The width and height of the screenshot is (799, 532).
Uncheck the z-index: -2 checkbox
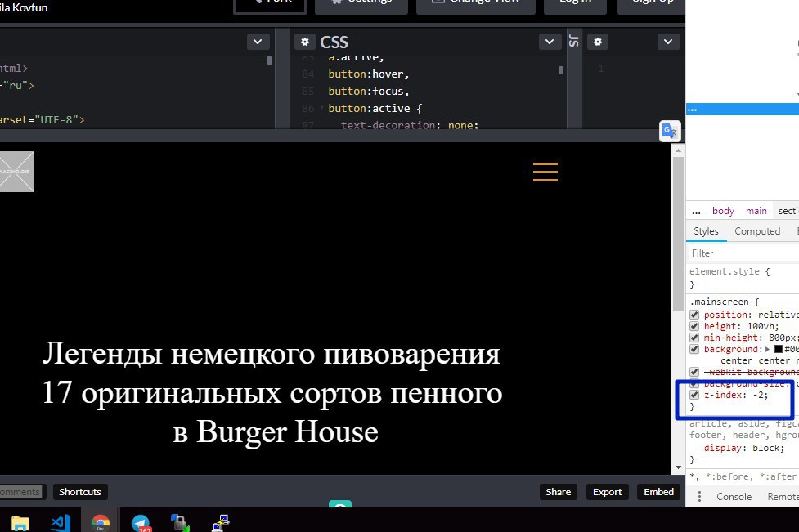pos(694,395)
